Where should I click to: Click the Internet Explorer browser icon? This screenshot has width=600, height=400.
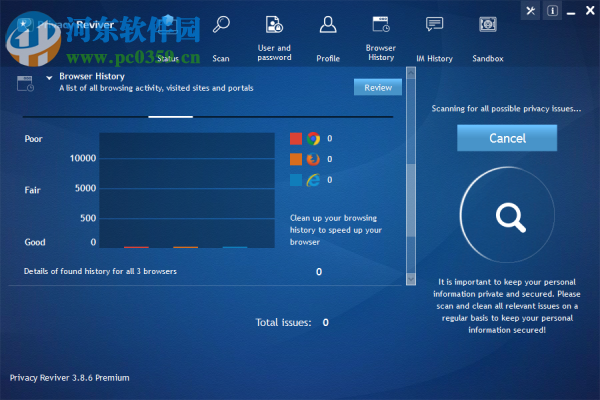coord(313,180)
